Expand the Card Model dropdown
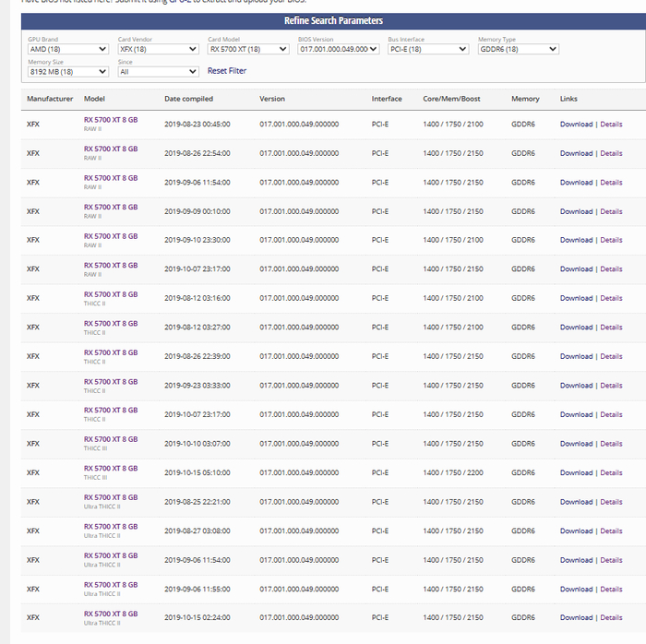The width and height of the screenshot is (646, 644). click(x=248, y=49)
